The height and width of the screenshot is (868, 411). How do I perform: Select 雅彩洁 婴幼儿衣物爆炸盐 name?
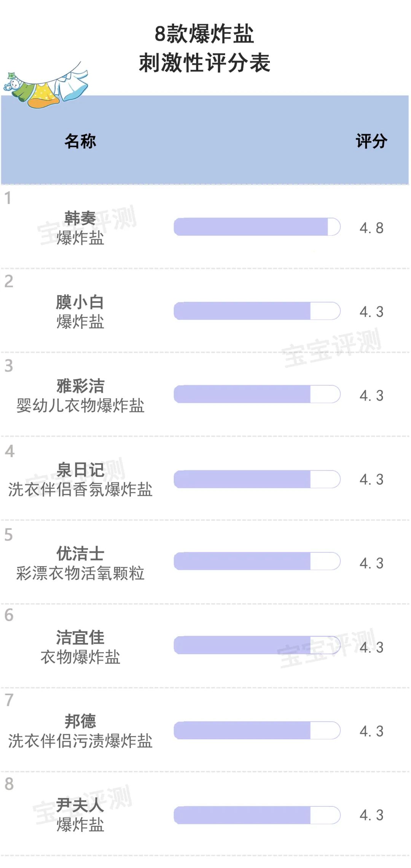[80, 396]
